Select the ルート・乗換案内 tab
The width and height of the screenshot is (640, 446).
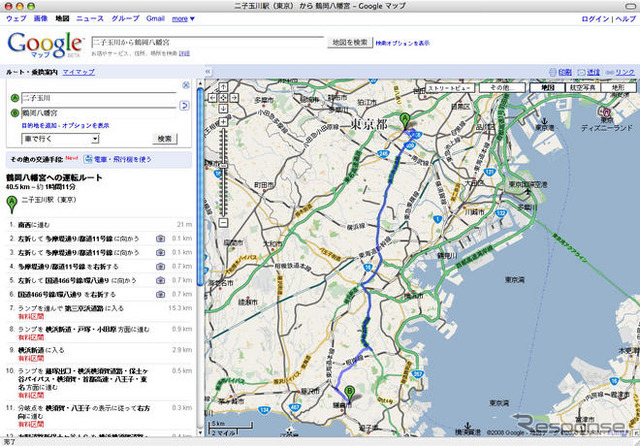[31, 72]
